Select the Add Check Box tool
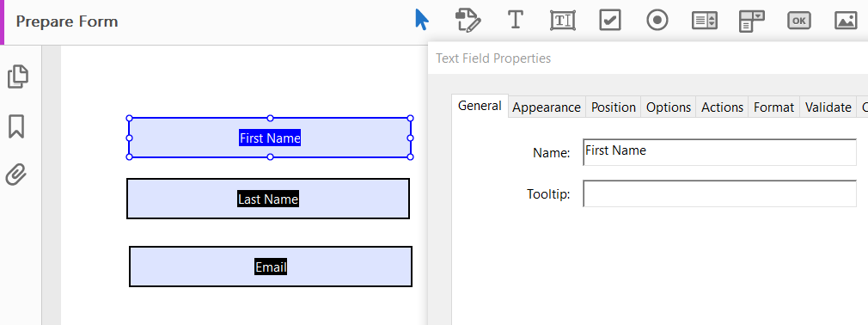 [610, 20]
